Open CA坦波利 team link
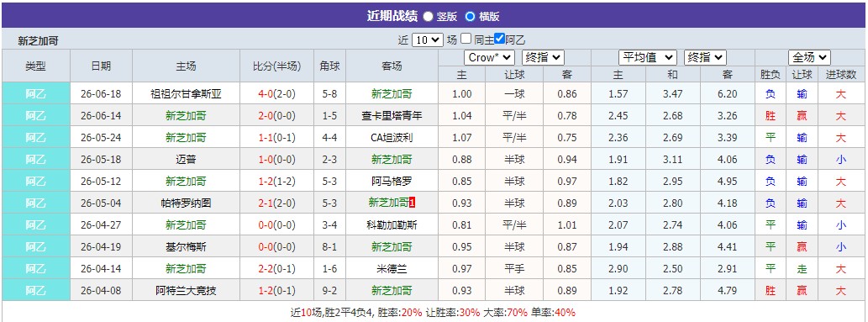Image resolution: width=868 pixels, height=322 pixels. tap(392, 138)
